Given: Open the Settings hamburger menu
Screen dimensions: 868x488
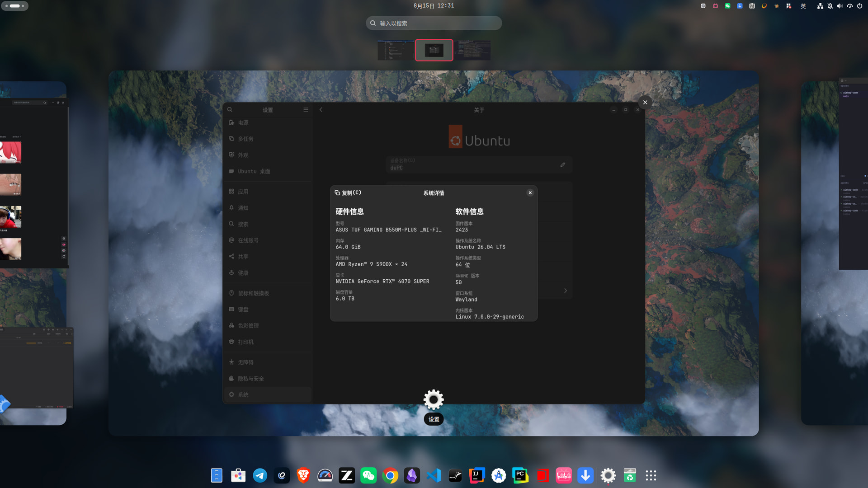Looking at the screenshot, I should tap(306, 110).
